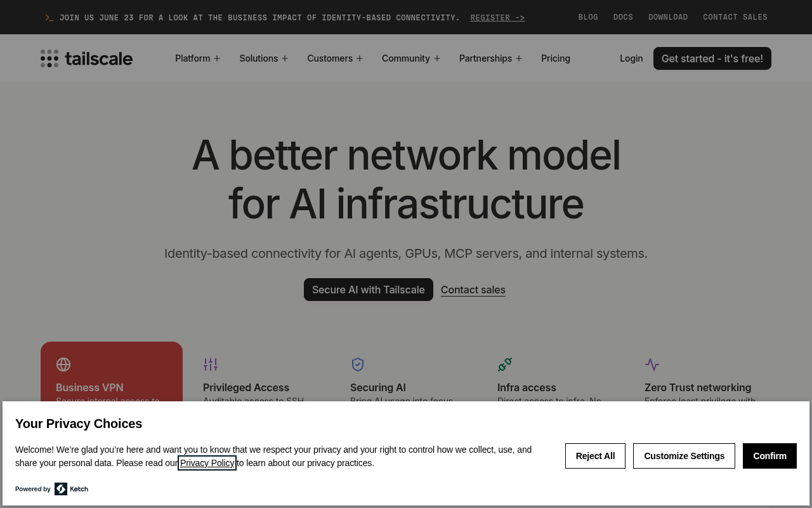Click the Tailscale logo
Image resolution: width=812 pixels, height=508 pixels.
tap(86, 58)
